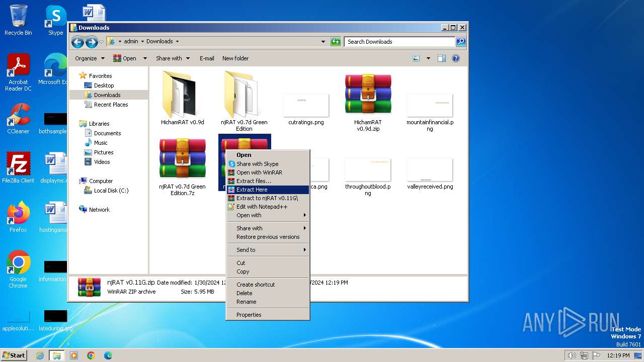The image size is (644, 362).
Task: Expand the Send to submenu
Action: (268, 250)
